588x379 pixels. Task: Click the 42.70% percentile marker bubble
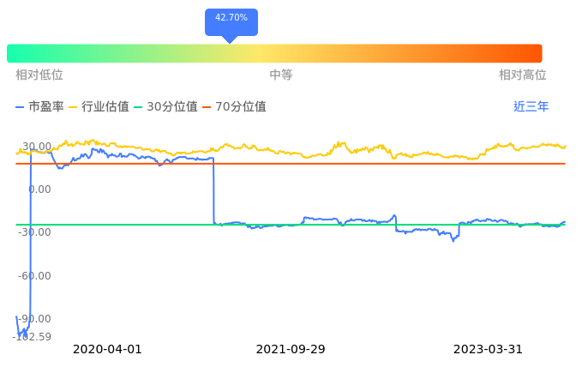click(x=231, y=19)
